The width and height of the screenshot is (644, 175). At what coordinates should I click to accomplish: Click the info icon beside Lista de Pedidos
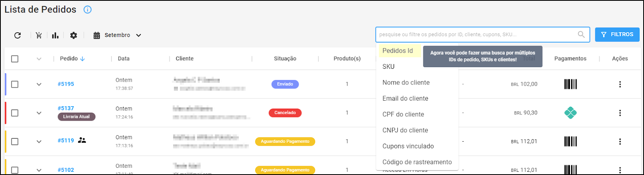point(87,10)
